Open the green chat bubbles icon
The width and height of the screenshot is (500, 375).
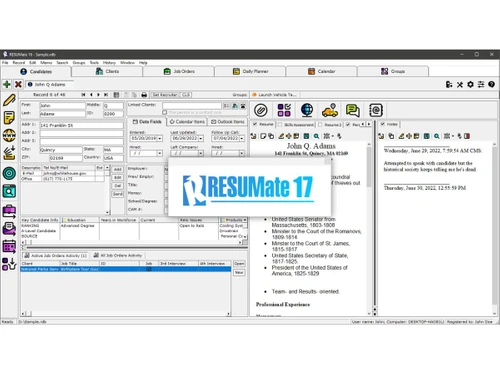point(353,110)
